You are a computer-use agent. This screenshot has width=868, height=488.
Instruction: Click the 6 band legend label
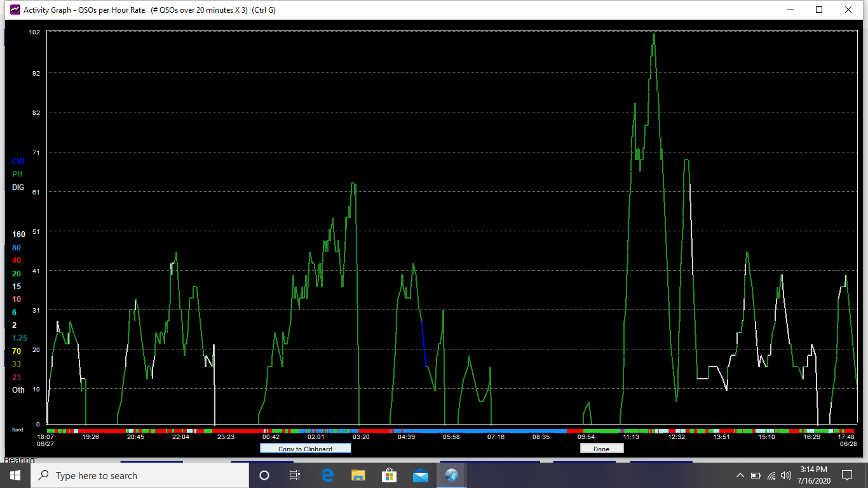(14, 313)
